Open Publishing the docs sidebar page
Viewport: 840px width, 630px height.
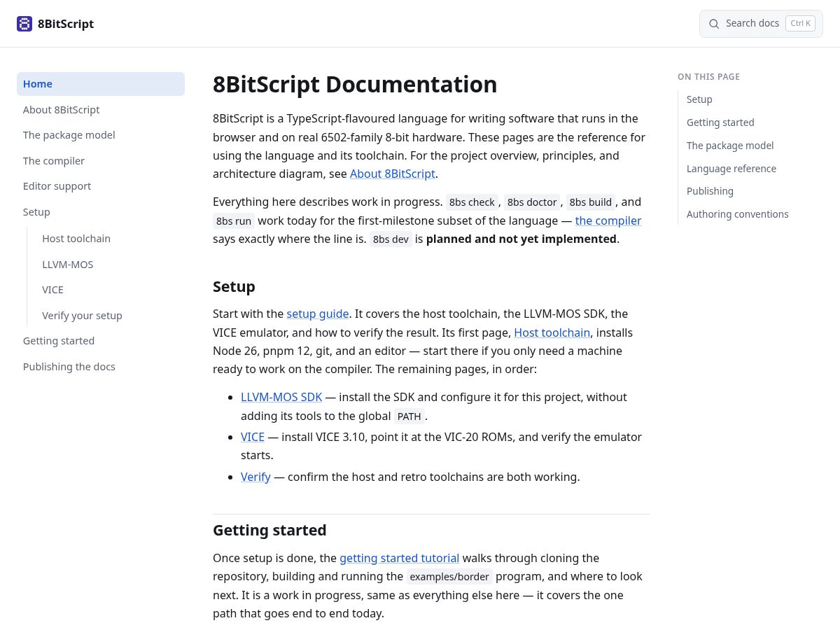(101, 367)
